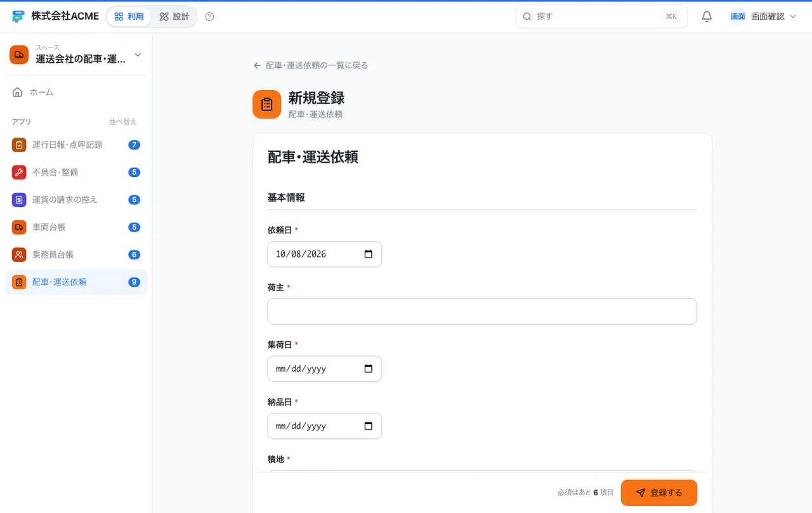
Task: Open 運賃の請求の控え app label
Action: (x=65, y=200)
